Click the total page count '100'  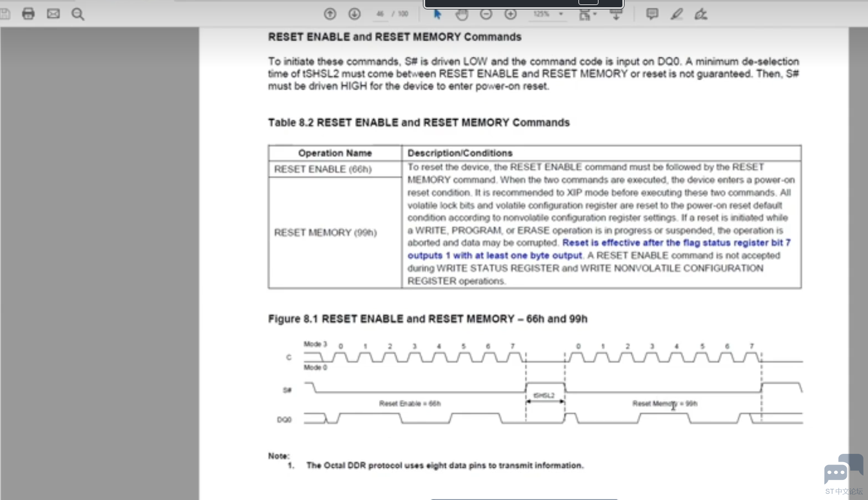(403, 14)
